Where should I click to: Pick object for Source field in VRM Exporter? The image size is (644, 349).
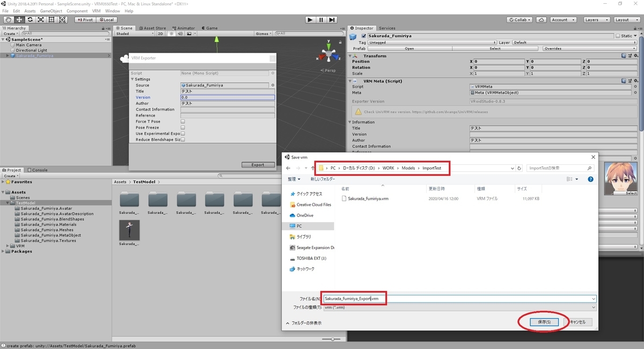[273, 85]
